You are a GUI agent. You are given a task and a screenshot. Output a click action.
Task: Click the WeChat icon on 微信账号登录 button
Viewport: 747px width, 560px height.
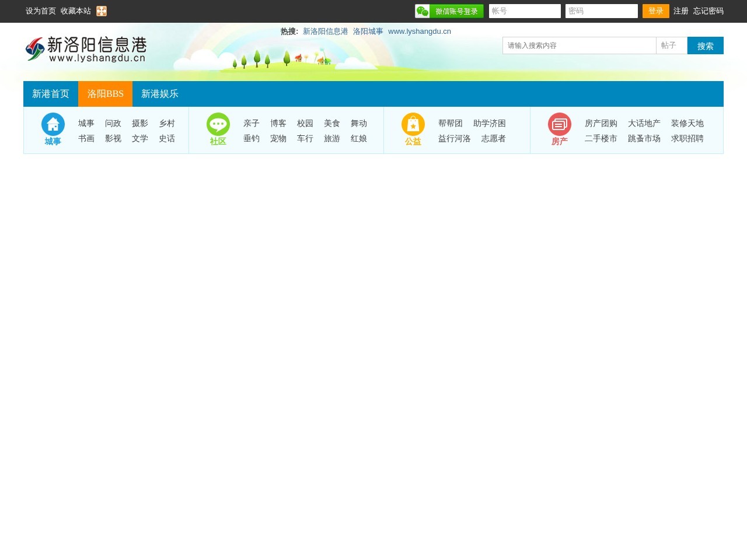(423, 10)
